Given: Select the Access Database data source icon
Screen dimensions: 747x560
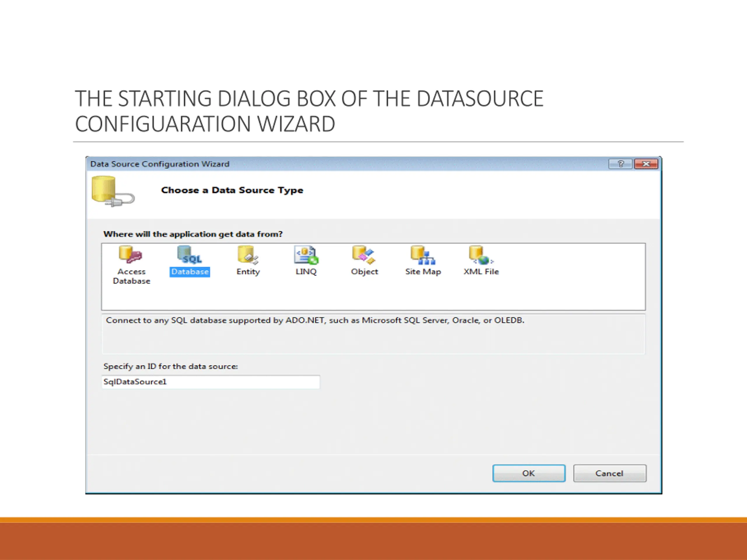Looking at the screenshot, I should tap(130, 255).
